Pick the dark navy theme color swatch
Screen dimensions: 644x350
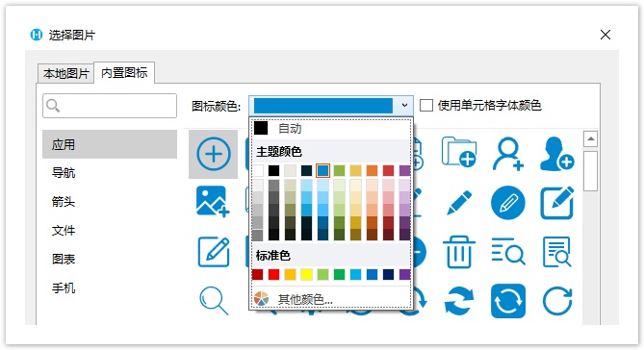[306, 170]
